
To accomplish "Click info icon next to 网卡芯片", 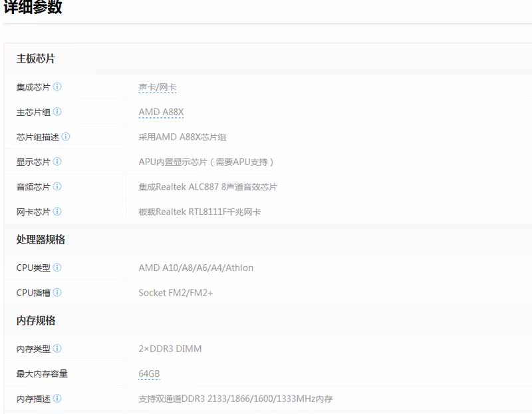I will (57, 211).
